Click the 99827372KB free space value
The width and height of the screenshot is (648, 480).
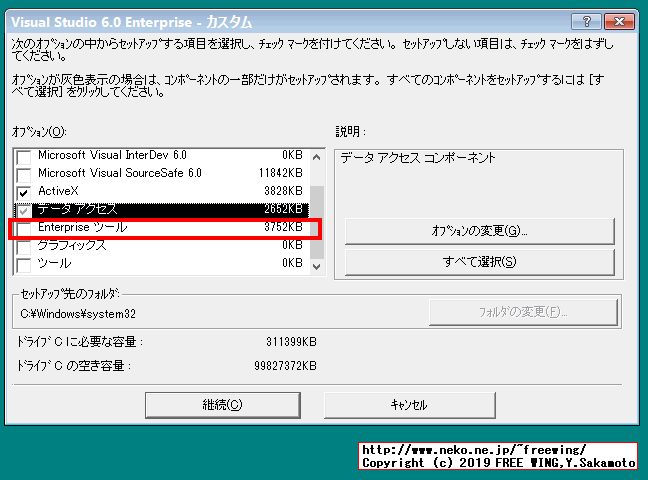coord(286,366)
